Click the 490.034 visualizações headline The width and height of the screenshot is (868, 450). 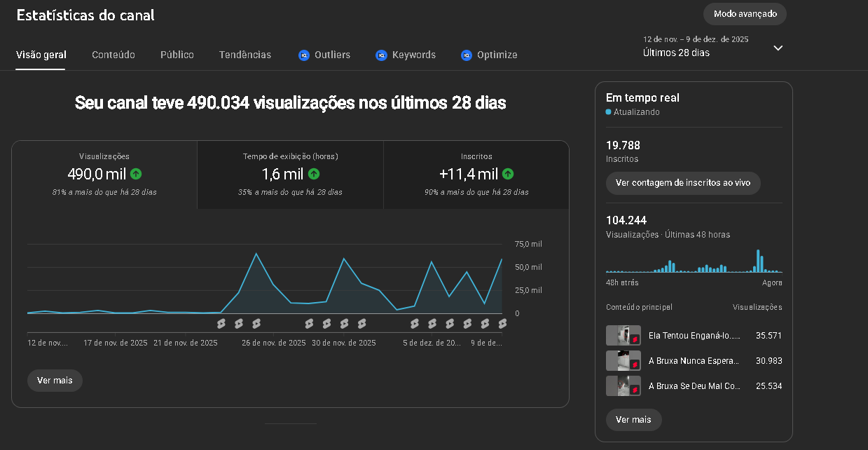click(x=290, y=103)
